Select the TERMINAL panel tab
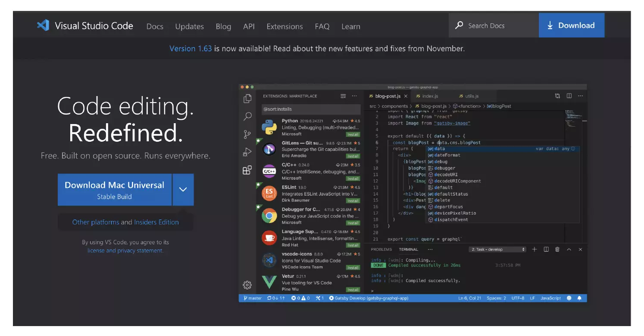 (x=408, y=249)
